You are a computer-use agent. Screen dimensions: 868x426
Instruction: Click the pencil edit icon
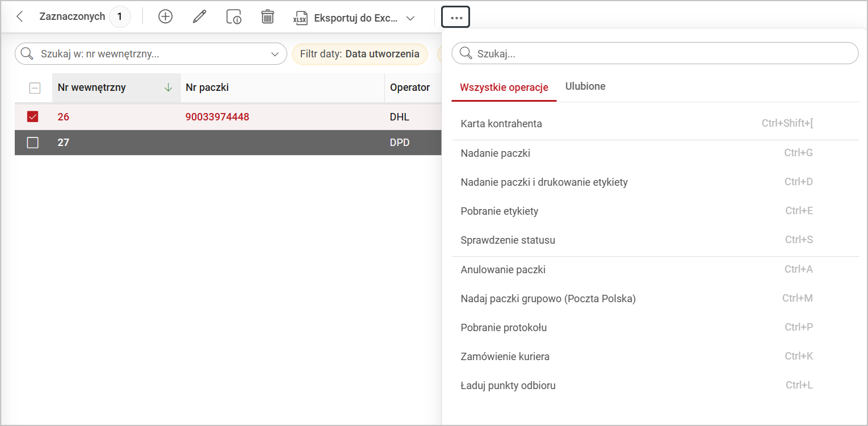click(199, 17)
